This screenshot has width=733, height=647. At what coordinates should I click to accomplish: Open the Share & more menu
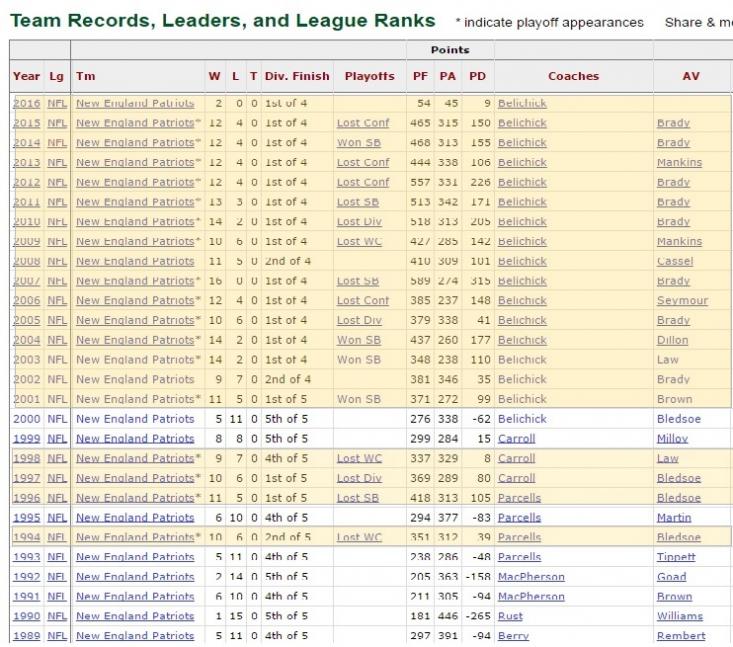pos(698,22)
